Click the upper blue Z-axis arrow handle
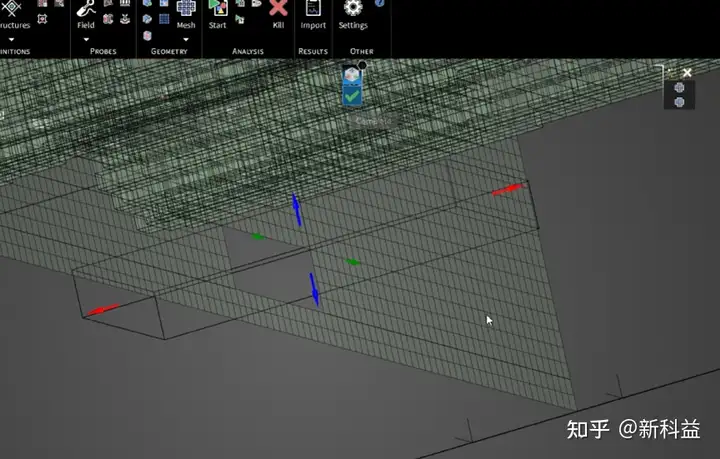 pos(296,208)
